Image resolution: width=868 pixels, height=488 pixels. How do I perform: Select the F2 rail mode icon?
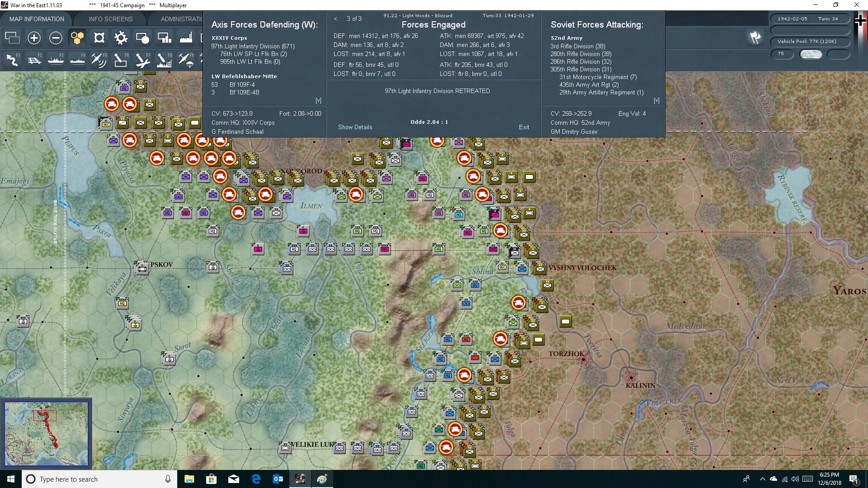34,60
